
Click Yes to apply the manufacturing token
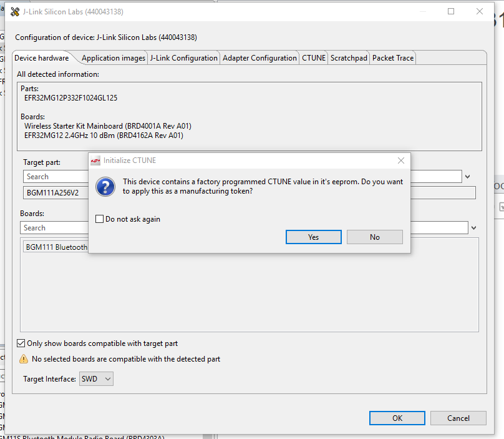point(313,237)
